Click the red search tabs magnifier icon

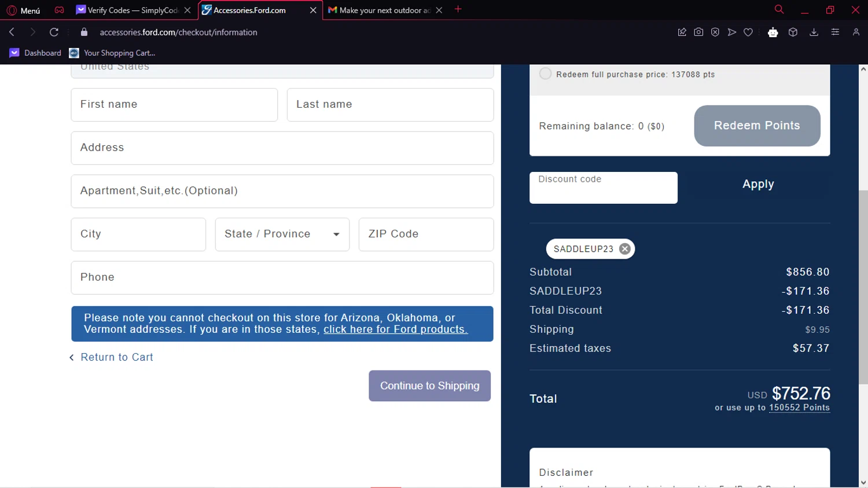click(x=779, y=9)
